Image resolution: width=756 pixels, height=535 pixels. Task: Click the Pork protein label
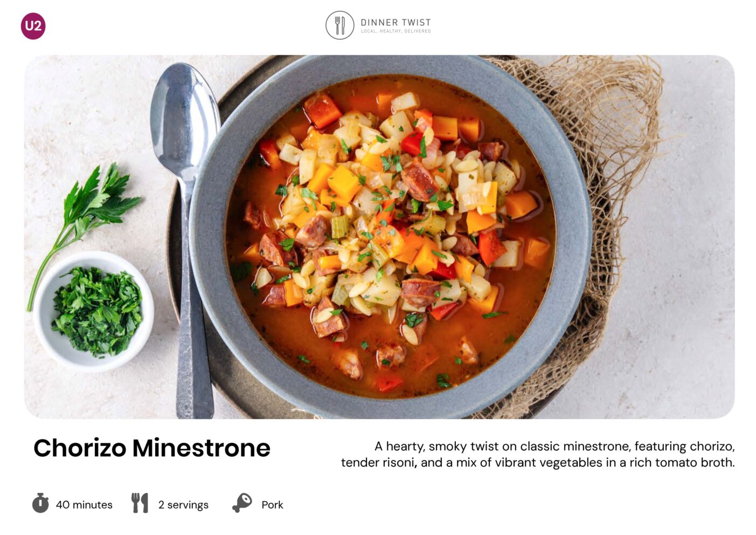coord(272,505)
